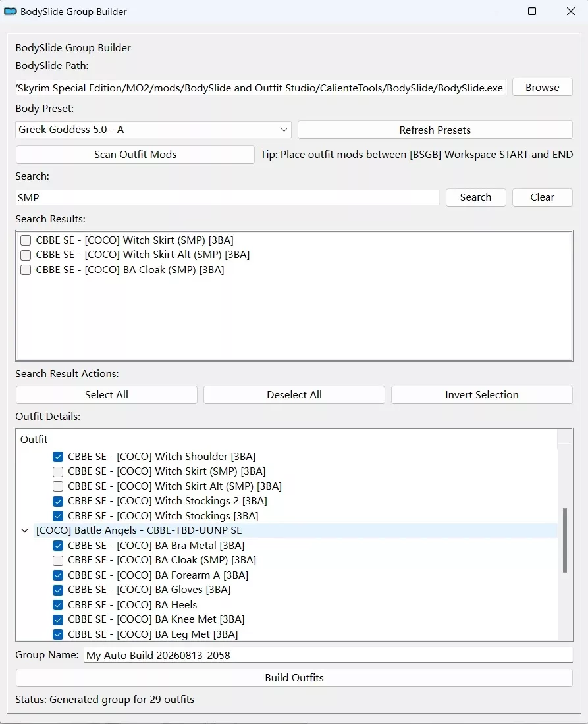The image size is (588, 724).
Task: Click Refresh Presets button
Action: coord(435,130)
